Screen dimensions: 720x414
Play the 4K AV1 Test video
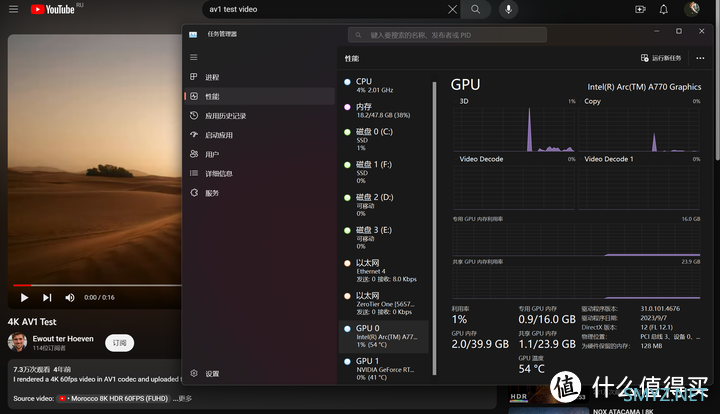click(24, 298)
